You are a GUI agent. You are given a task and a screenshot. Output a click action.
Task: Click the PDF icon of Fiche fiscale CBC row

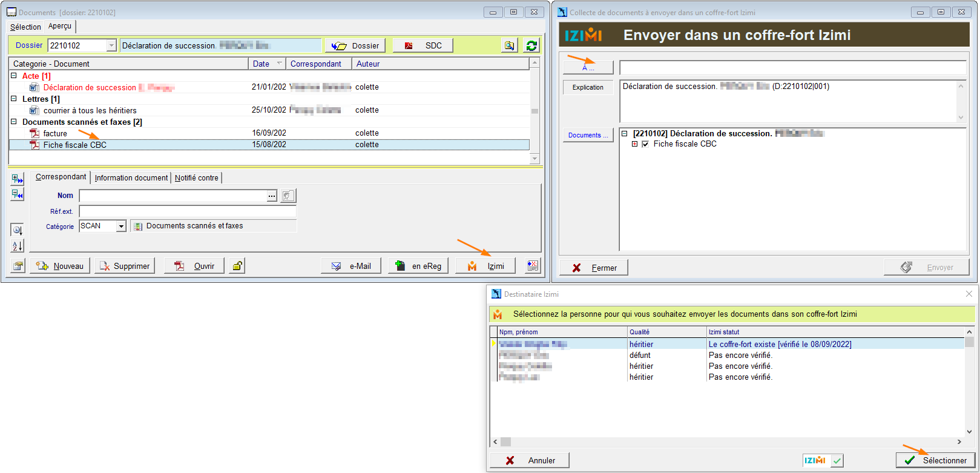click(35, 145)
